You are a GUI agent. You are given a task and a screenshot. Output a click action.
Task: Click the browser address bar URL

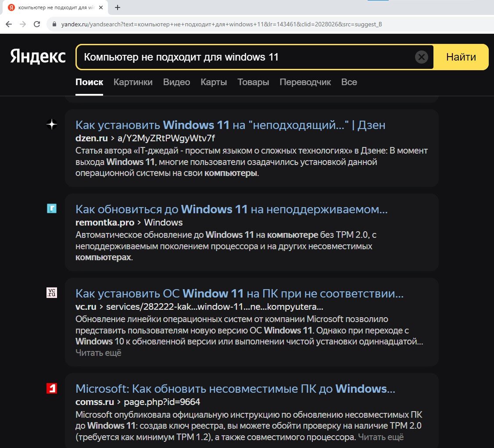coord(222,24)
